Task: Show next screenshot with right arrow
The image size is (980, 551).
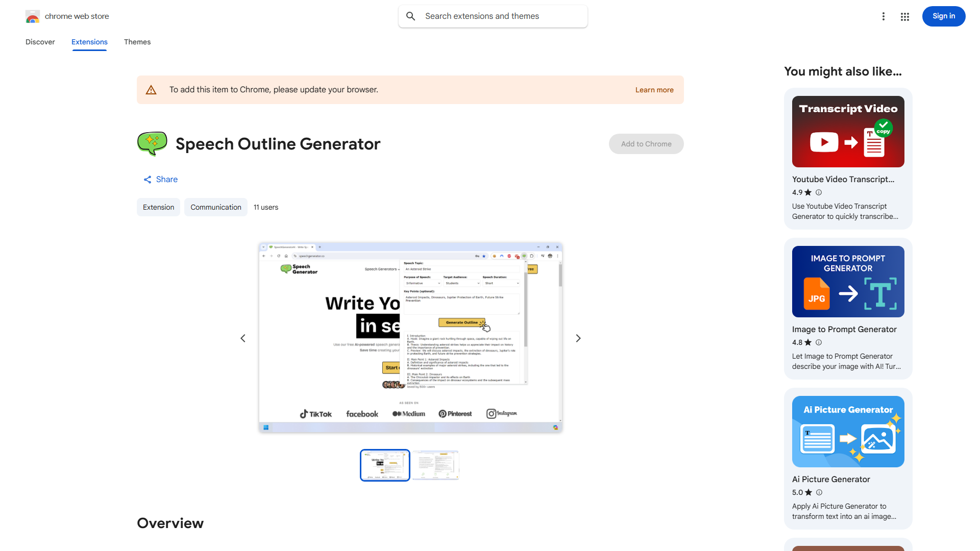Action: point(578,338)
